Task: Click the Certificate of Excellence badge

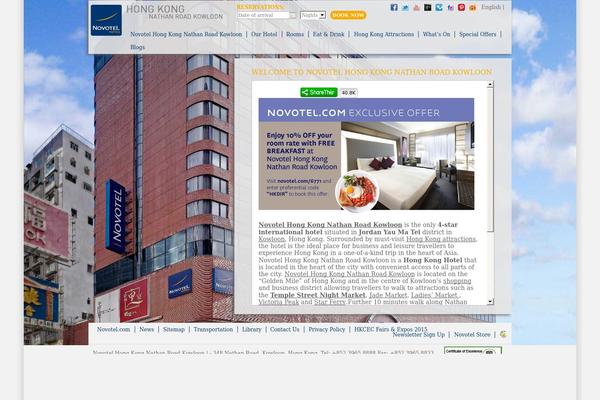Action: (473, 350)
